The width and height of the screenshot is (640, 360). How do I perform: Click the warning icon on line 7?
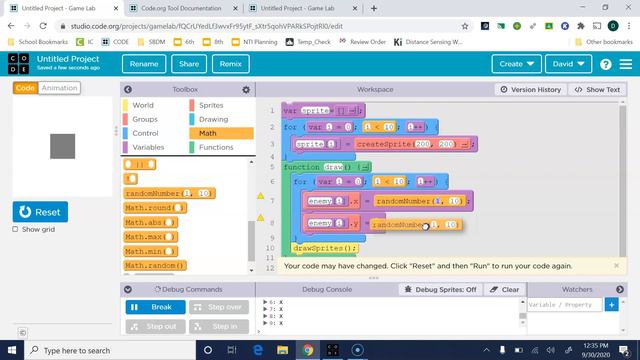pyautogui.click(x=260, y=196)
